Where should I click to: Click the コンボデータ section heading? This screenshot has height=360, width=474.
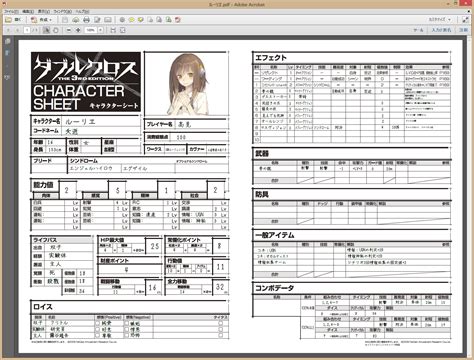274,288
